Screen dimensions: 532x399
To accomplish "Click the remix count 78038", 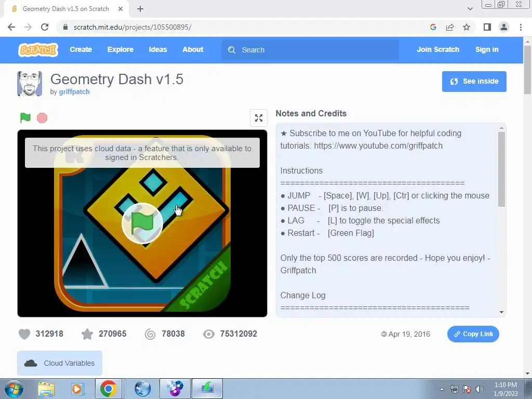I will [x=173, y=334].
